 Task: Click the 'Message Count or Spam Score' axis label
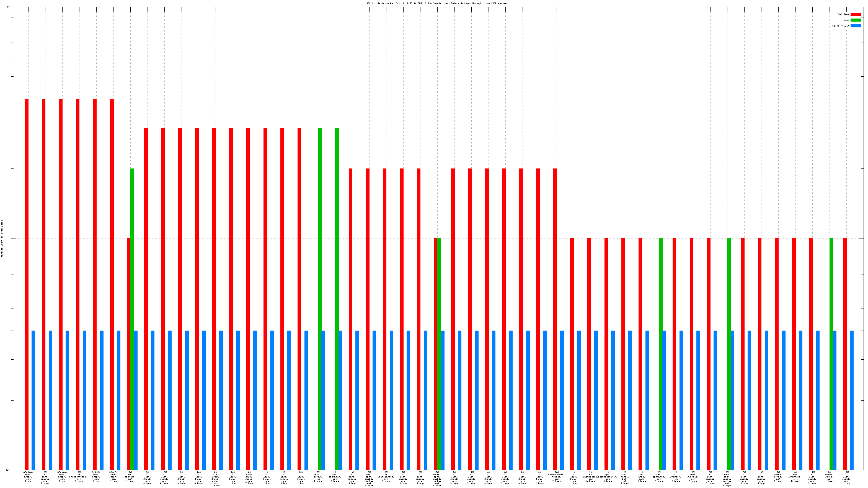(2, 238)
